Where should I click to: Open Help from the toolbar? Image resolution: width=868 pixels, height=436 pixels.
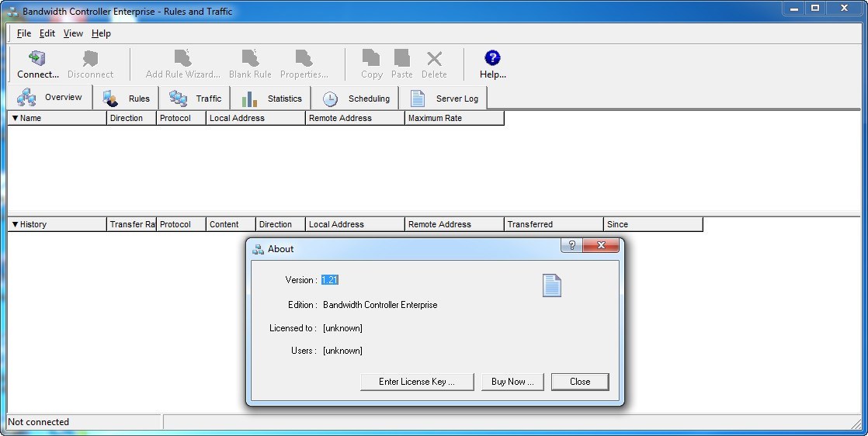click(x=493, y=64)
